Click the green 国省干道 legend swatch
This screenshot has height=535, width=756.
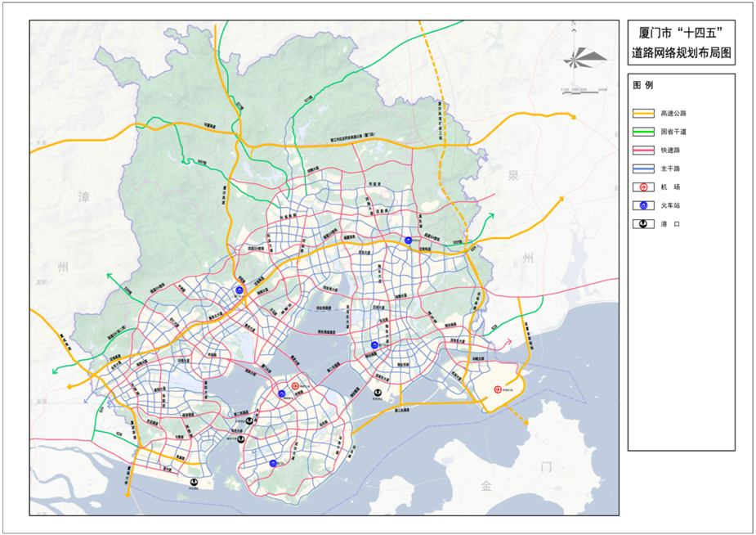tap(643, 132)
